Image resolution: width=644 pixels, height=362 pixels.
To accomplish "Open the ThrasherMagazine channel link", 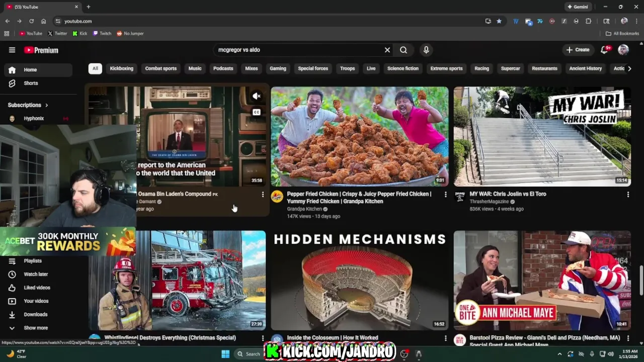I will pos(489,202).
